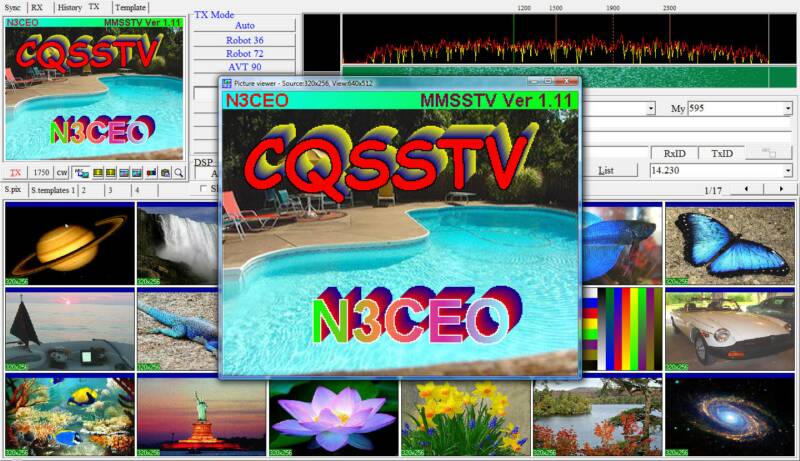
Task: Click the color bars icon
Action: coord(152,173)
